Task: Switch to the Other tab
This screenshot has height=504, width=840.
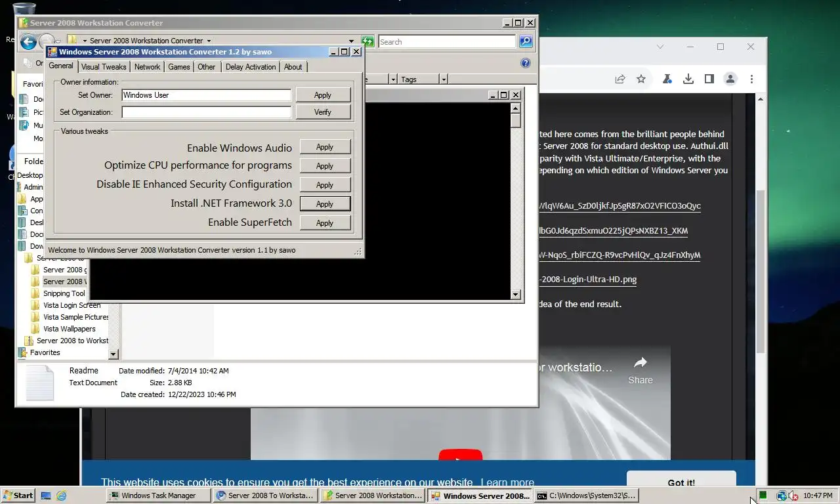Action: click(x=207, y=67)
